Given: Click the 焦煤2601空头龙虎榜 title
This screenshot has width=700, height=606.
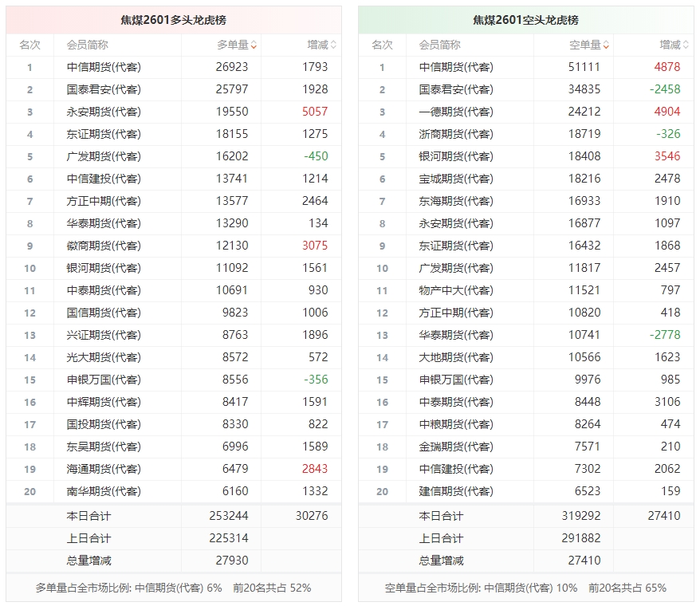Looking at the screenshot, I should point(525,20).
